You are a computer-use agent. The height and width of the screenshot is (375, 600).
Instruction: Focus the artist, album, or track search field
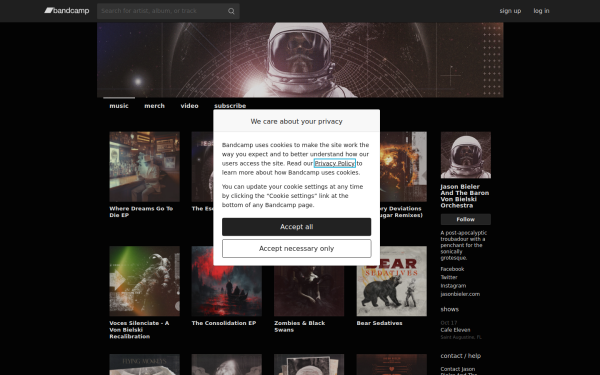point(168,11)
